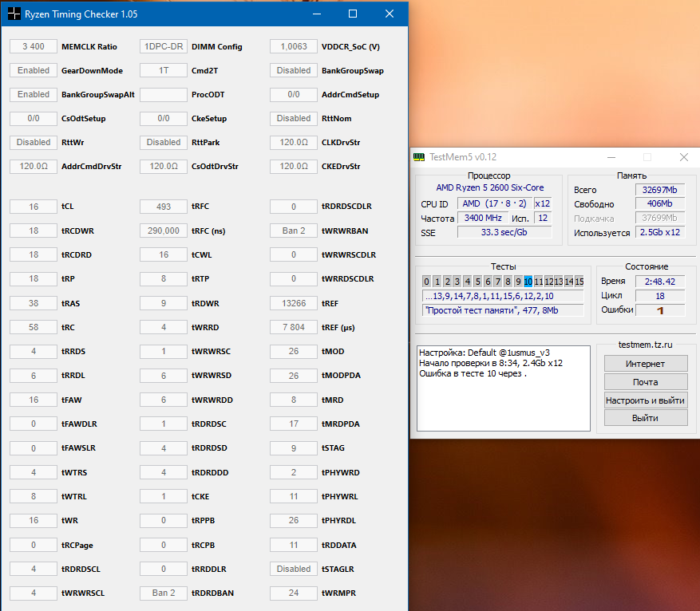Minimize the TestMem5 window
This screenshot has height=611, width=700.
tap(611, 157)
